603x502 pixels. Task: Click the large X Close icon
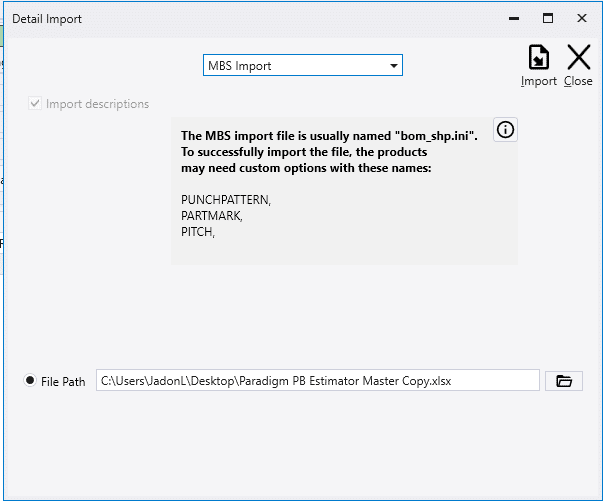(578, 57)
